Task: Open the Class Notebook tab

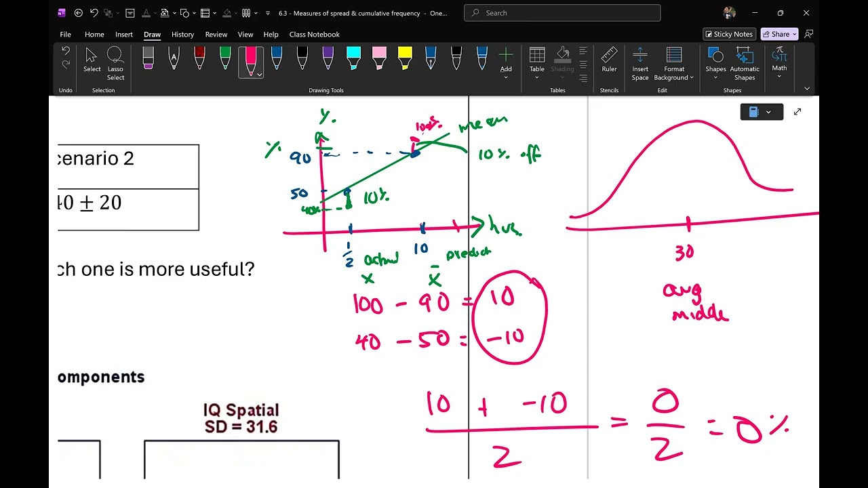Action: (315, 35)
